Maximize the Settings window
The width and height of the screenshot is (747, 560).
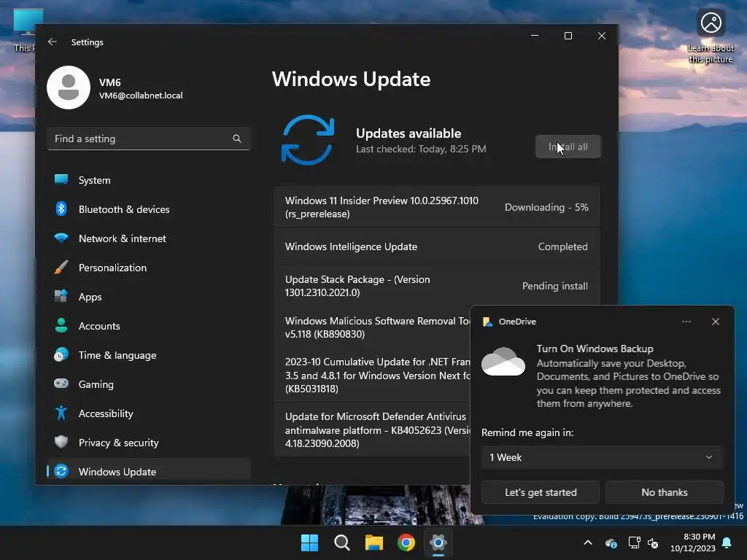[568, 36]
